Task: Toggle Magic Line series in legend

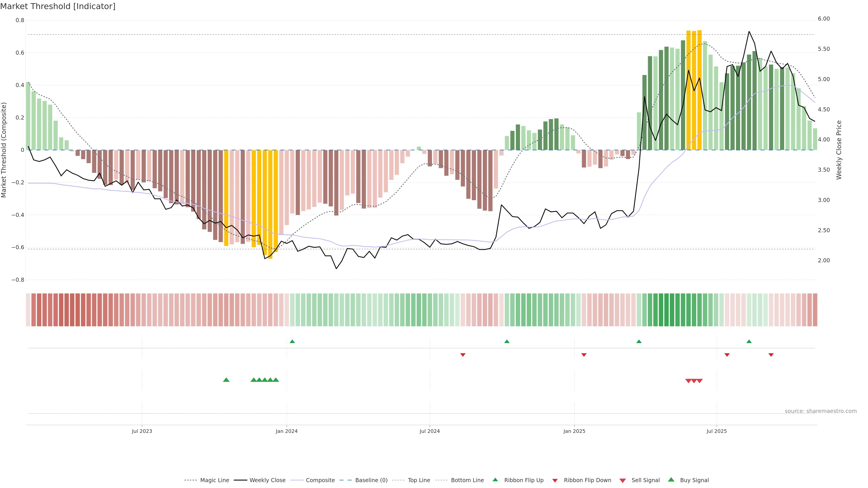Action: click(214, 480)
